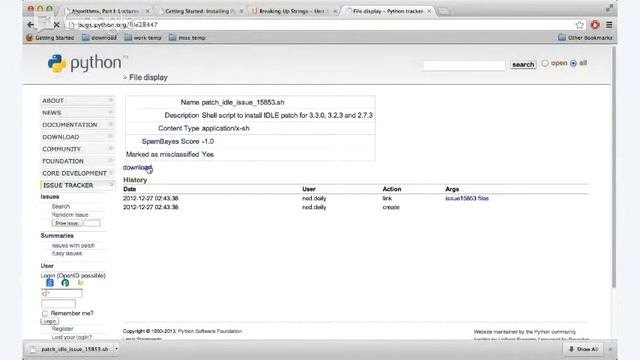Expand the NEWS menu arrow
This screenshot has width=640, height=360.
pos(110,112)
